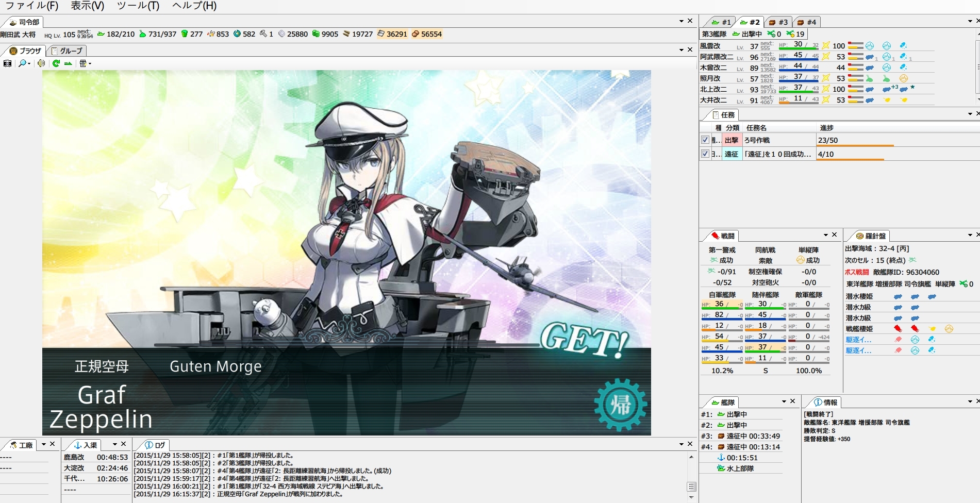
Task: Click the improvement screw icon beside 1
Action: click(263, 34)
